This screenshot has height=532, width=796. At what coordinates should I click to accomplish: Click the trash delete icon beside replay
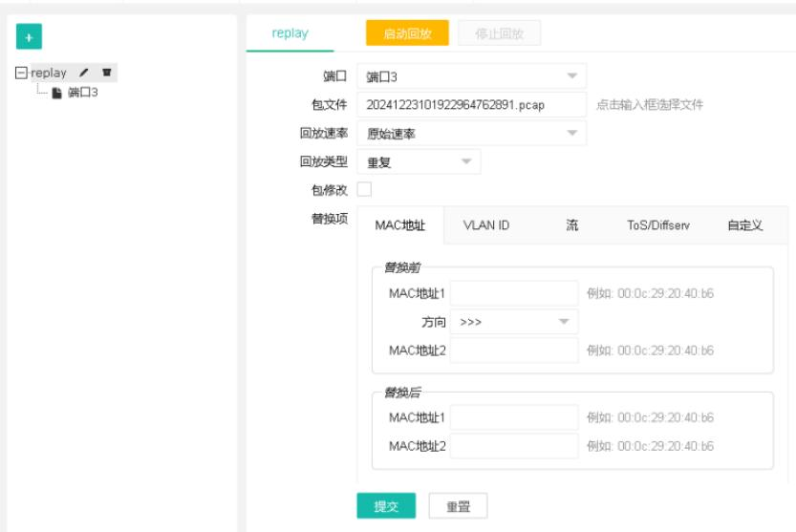click(106, 73)
